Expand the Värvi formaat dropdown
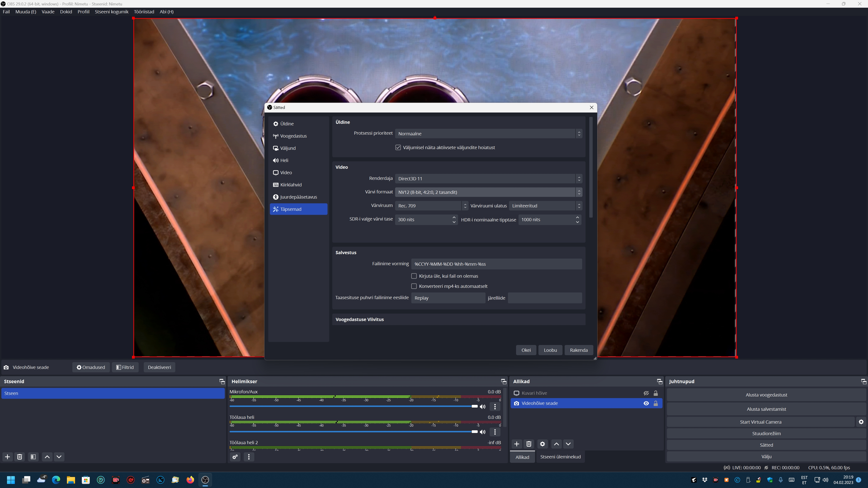 488,192
